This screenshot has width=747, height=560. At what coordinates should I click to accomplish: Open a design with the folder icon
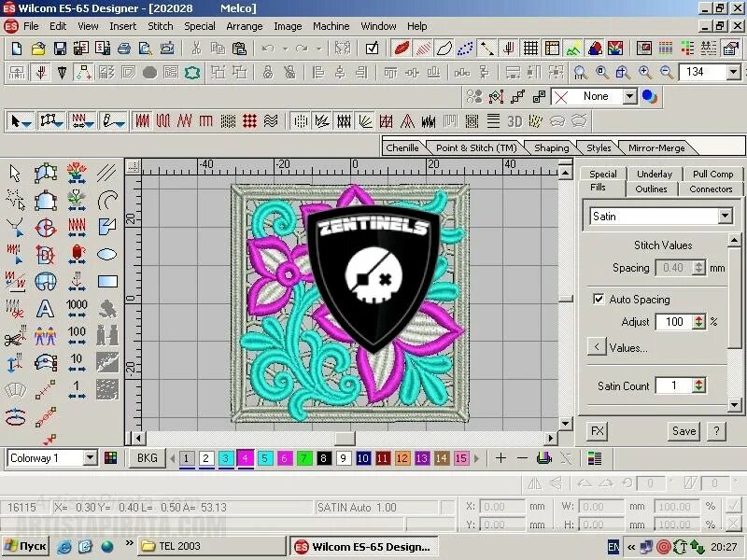(38, 49)
